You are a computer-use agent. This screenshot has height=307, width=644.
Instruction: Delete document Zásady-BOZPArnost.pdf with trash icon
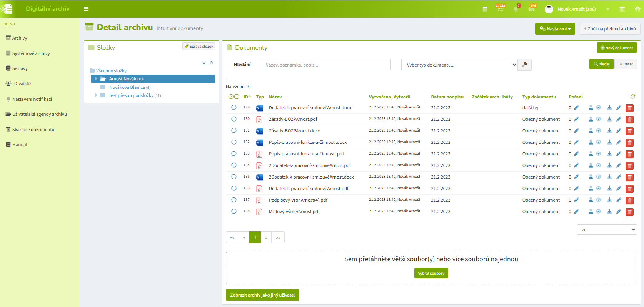click(629, 120)
